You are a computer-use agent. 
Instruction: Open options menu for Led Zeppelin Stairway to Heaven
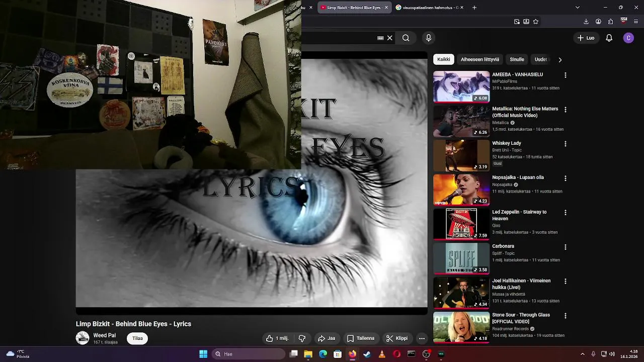click(565, 212)
